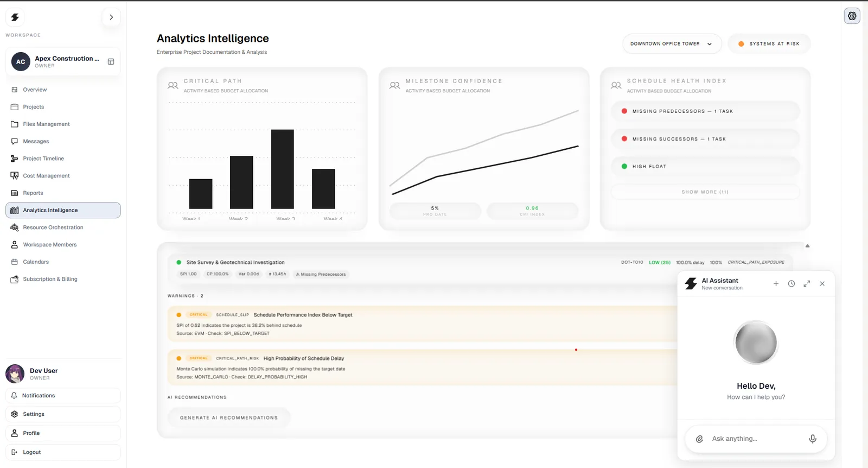The width and height of the screenshot is (868, 468).
Task: Expand the AI Assistant panel fullscreen
Action: [807, 283]
